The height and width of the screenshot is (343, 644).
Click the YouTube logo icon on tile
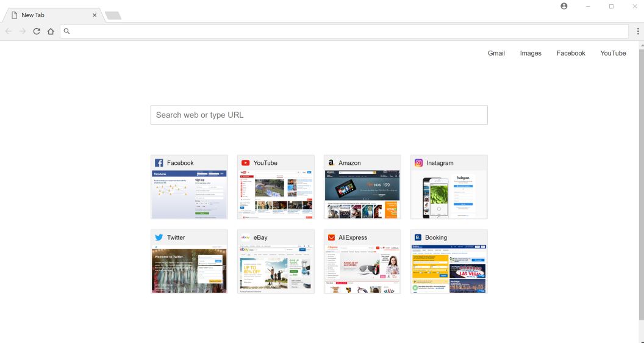point(246,163)
